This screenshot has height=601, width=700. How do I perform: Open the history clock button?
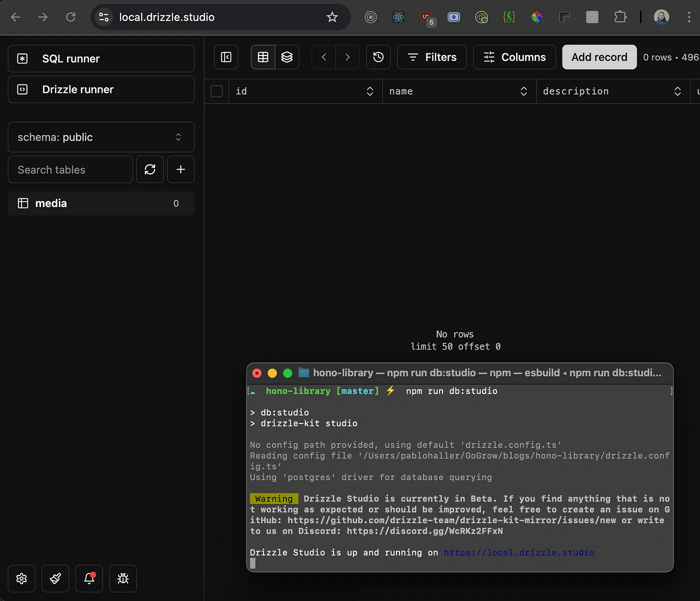tap(378, 57)
